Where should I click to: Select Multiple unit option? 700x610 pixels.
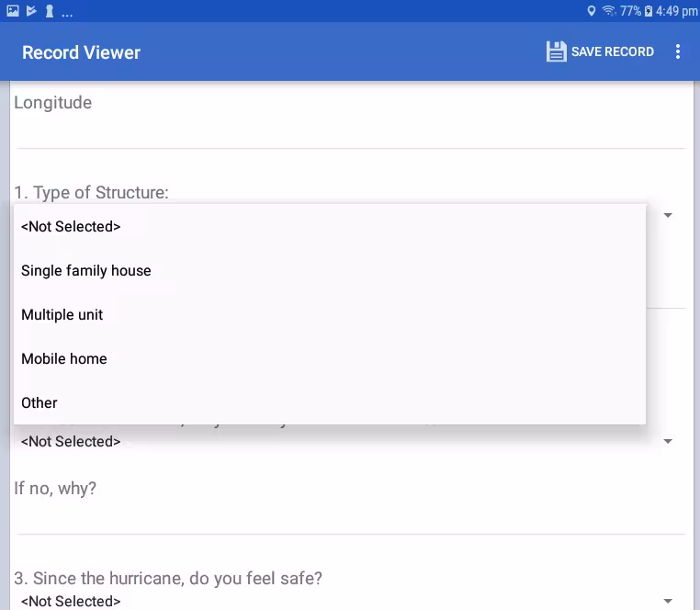(330, 315)
